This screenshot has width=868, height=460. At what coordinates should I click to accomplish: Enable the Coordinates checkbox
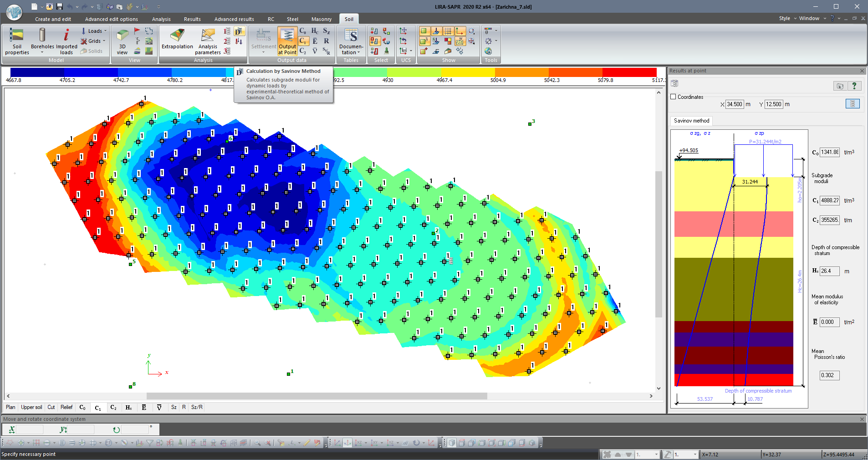[x=673, y=97]
